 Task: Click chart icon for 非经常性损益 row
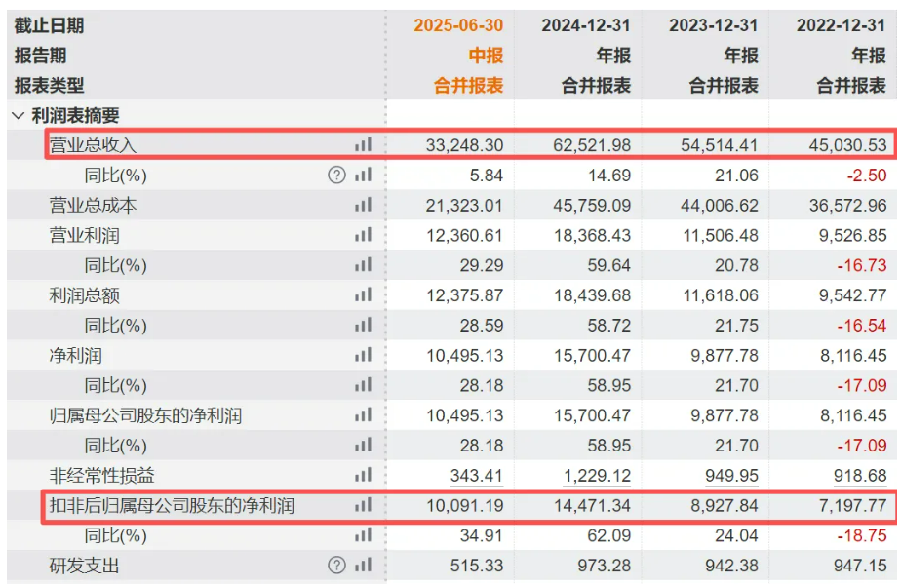tap(363, 476)
